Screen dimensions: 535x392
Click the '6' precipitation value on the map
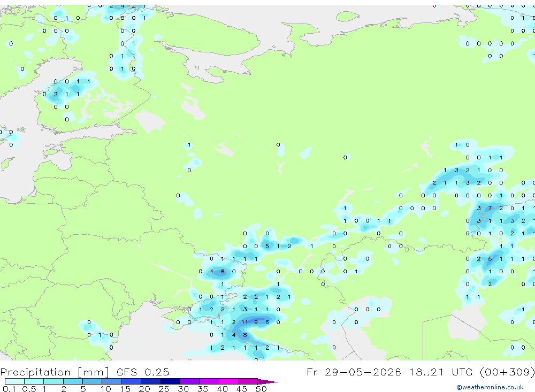267,322
